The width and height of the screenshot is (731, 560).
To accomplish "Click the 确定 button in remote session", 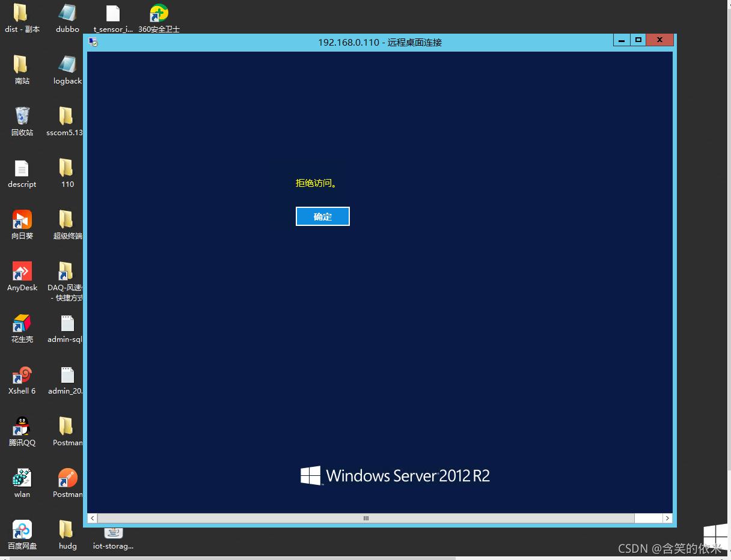I will (323, 216).
